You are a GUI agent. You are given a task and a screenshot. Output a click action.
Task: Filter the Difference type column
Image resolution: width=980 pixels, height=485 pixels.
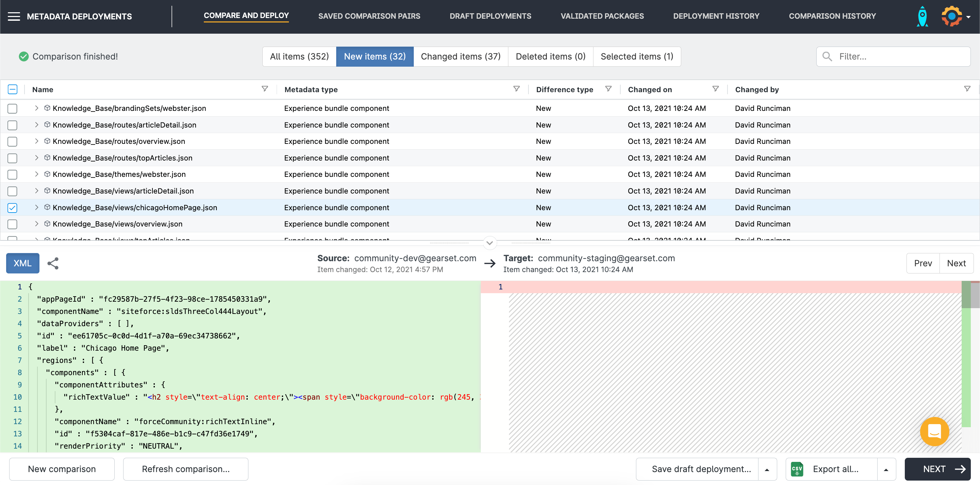(x=608, y=89)
